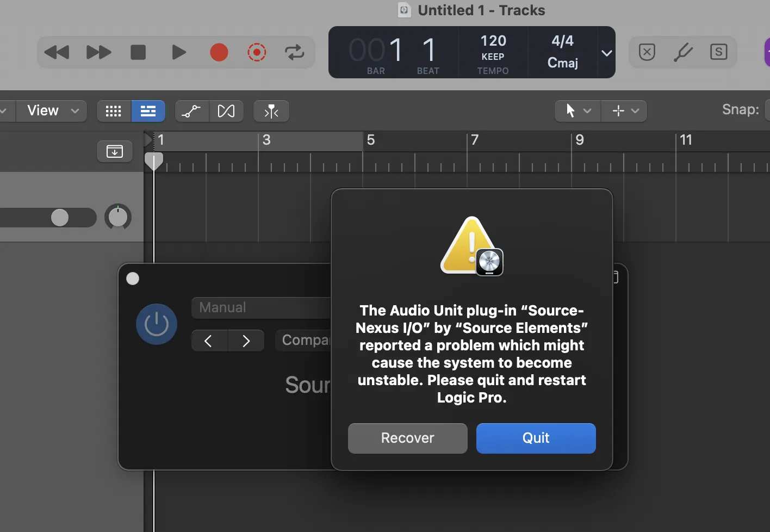Screen dimensions: 770x532
Task: Stop playback with the Stop button
Action: tap(138, 53)
